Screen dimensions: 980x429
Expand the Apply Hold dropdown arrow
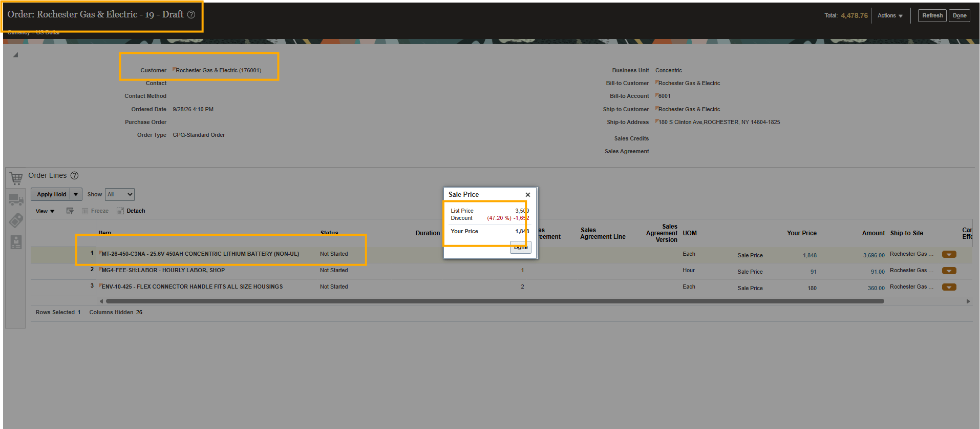[76, 194]
